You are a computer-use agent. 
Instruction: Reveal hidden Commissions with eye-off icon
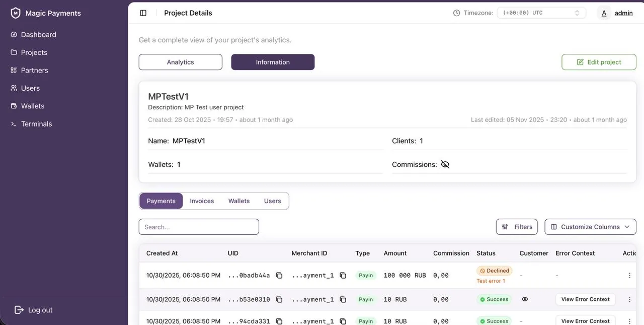(x=445, y=165)
